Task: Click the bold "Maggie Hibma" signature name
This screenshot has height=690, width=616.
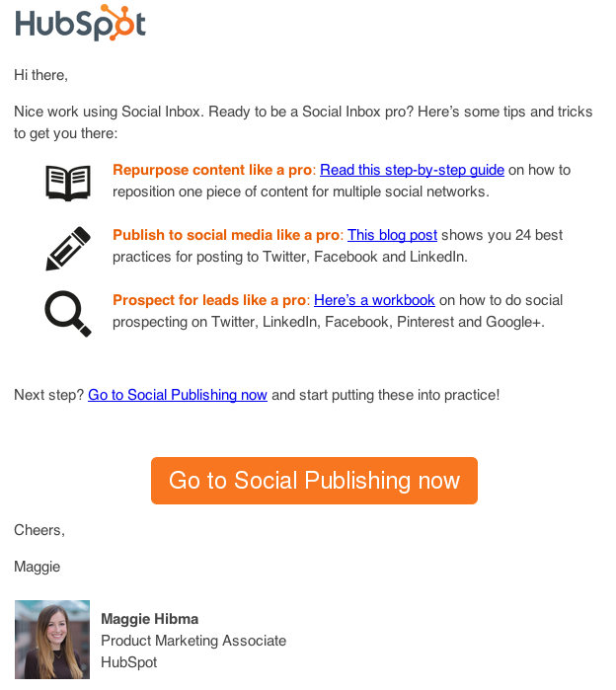Action: pyautogui.click(x=149, y=619)
